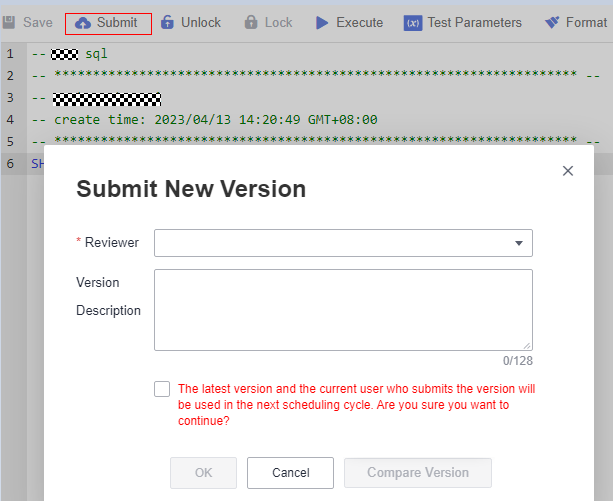Tick the scheduling cycle confirmation checkbox

pos(162,389)
